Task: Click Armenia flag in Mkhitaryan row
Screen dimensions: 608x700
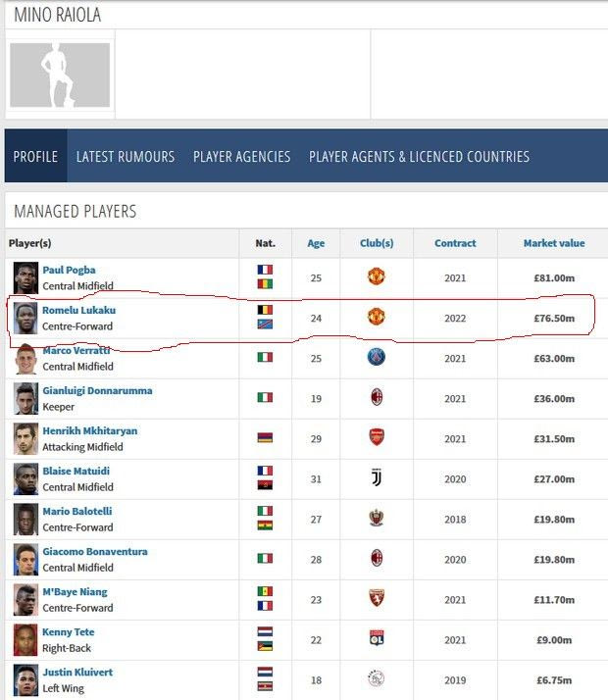Action: tap(265, 438)
